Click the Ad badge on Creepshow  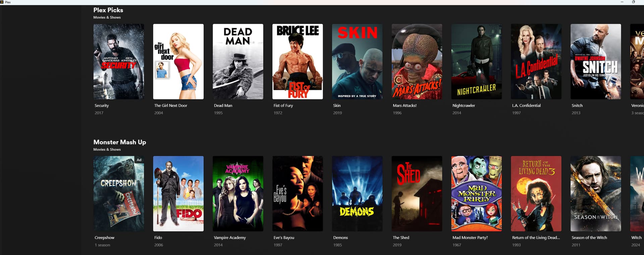(x=139, y=160)
